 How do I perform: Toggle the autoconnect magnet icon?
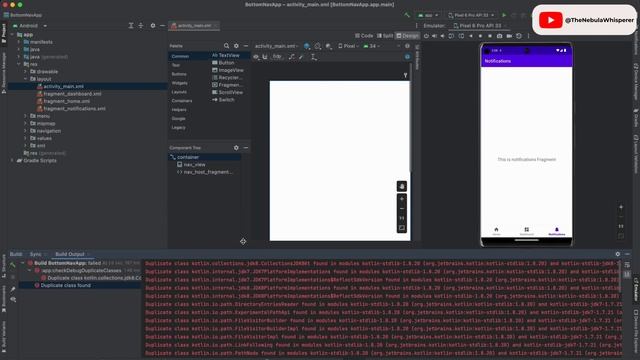click(265, 57)
